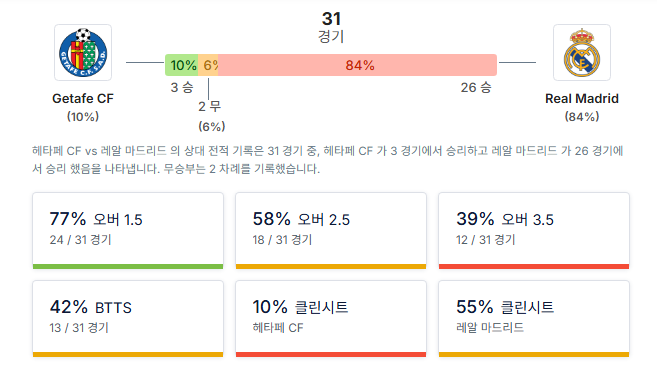
Task: Open the Real Madrid team name link
Action: click(582, 98)
